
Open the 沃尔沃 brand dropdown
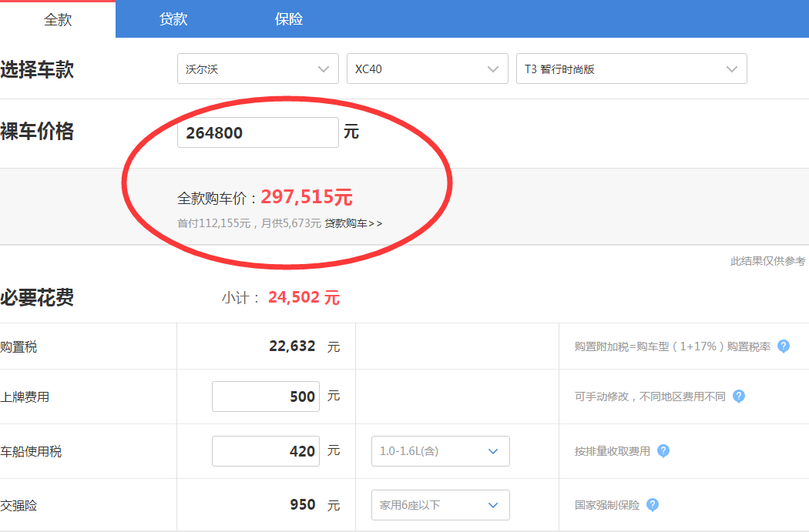coord(258,69)
